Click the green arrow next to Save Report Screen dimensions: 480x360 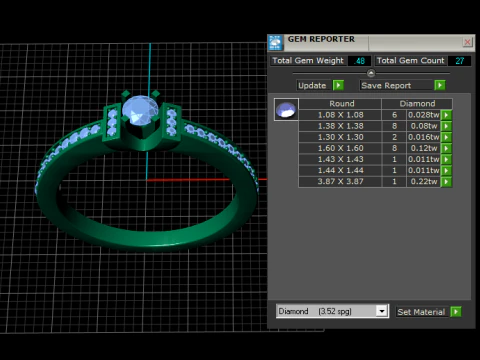coord(440,85)
